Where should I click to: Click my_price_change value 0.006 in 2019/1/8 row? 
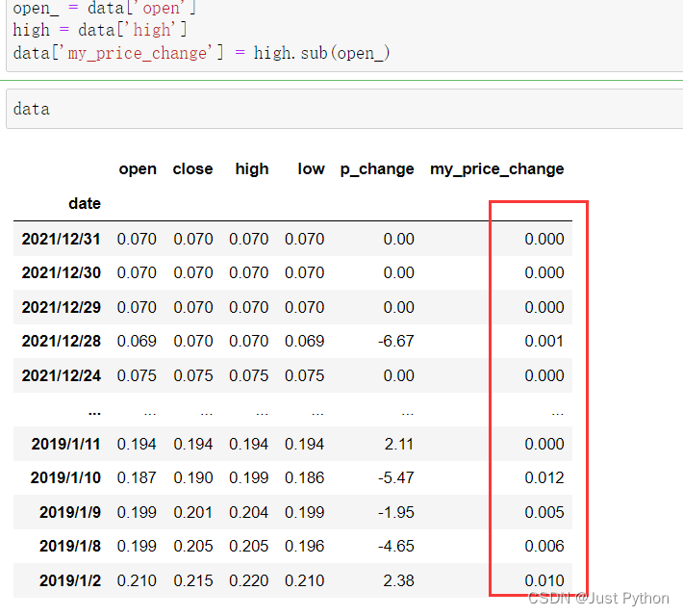544,547
